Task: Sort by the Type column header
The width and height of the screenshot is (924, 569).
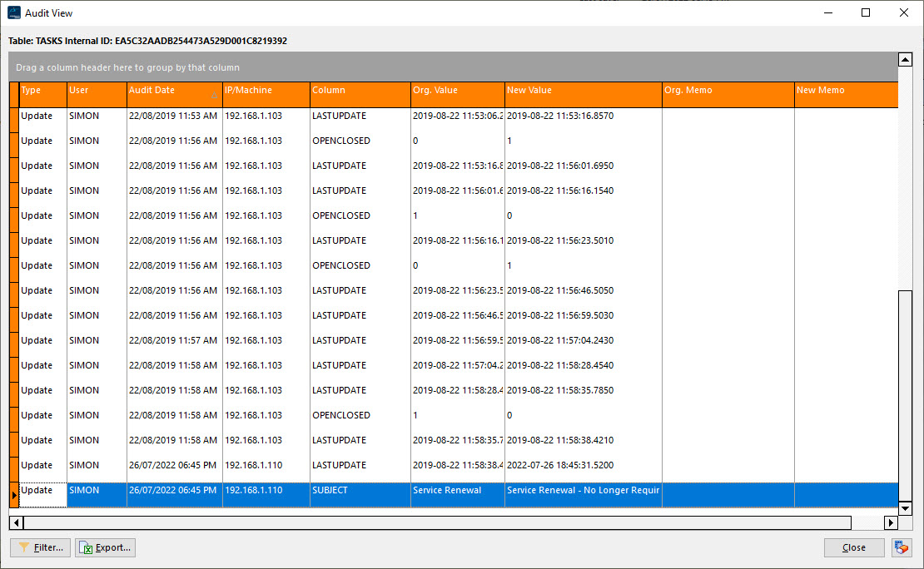Action: tap(42, 91)
